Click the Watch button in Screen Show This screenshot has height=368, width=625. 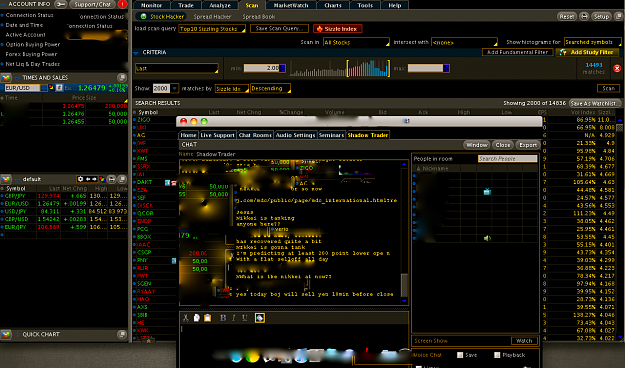click(524, 341)
